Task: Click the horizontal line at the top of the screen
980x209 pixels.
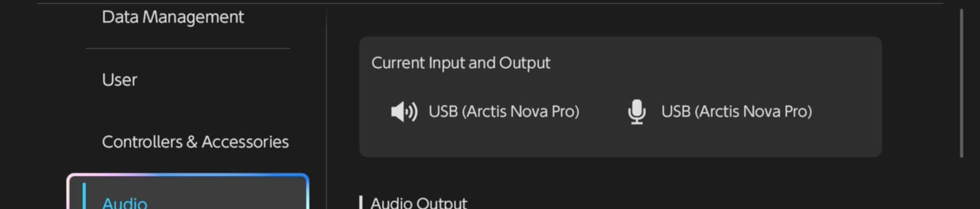Action: point(490,4)
